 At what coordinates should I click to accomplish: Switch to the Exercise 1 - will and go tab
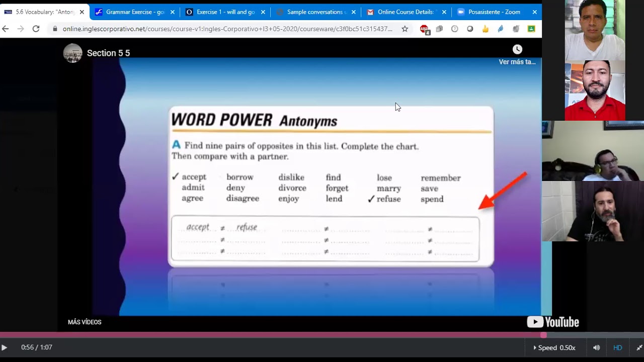[x=225, y=12]
